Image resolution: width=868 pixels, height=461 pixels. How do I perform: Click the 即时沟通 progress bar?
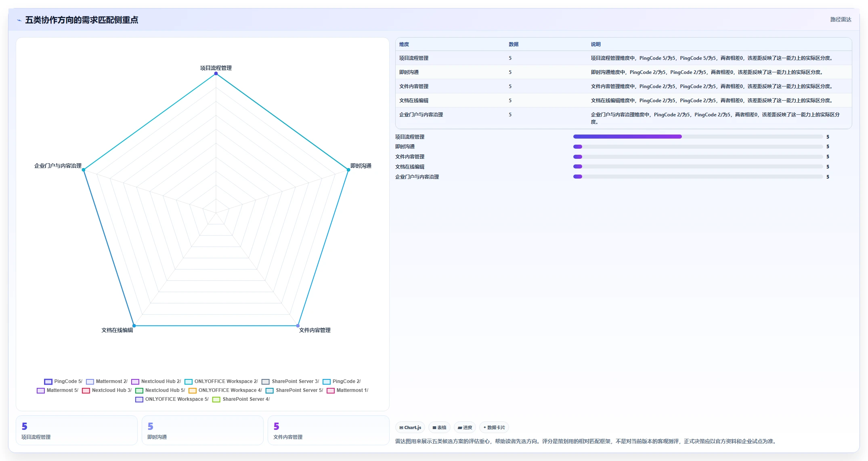[x=698, y=147]
